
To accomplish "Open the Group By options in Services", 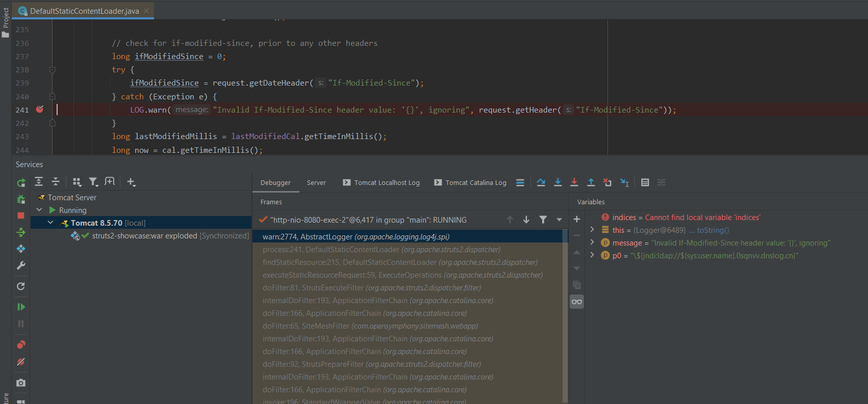I will coord(77,182).
